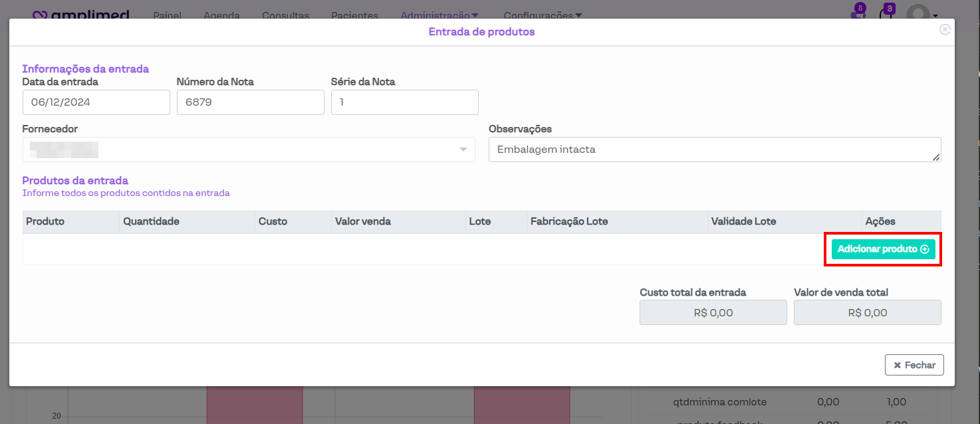The width and height of the screenshot is (980, 424).
Task: Open the notifications bell icon
Action: (886, 14)
